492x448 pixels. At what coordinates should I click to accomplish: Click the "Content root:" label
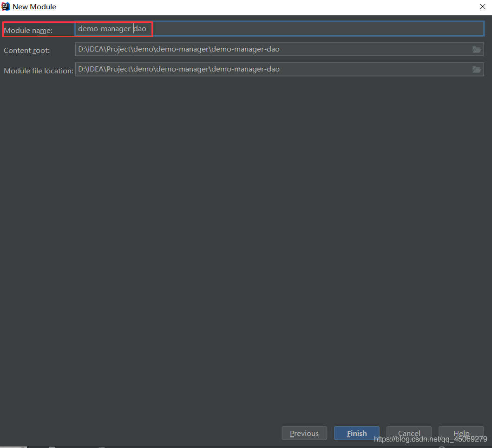click(x=26, y=51)
